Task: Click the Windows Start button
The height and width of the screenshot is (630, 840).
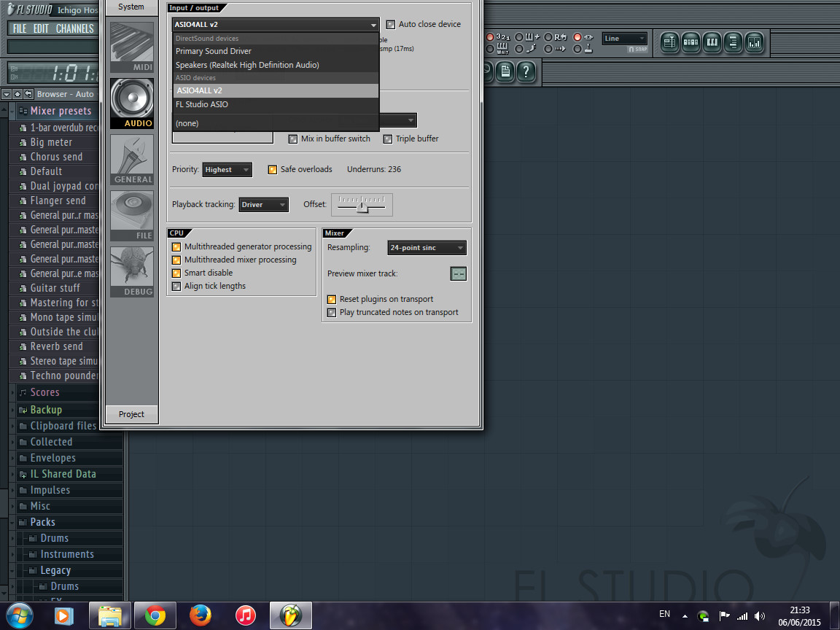Action: 20,615
